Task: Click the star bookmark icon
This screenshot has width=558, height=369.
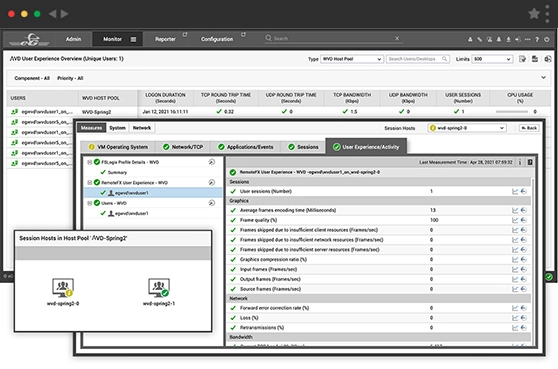Action: [534, 14]
